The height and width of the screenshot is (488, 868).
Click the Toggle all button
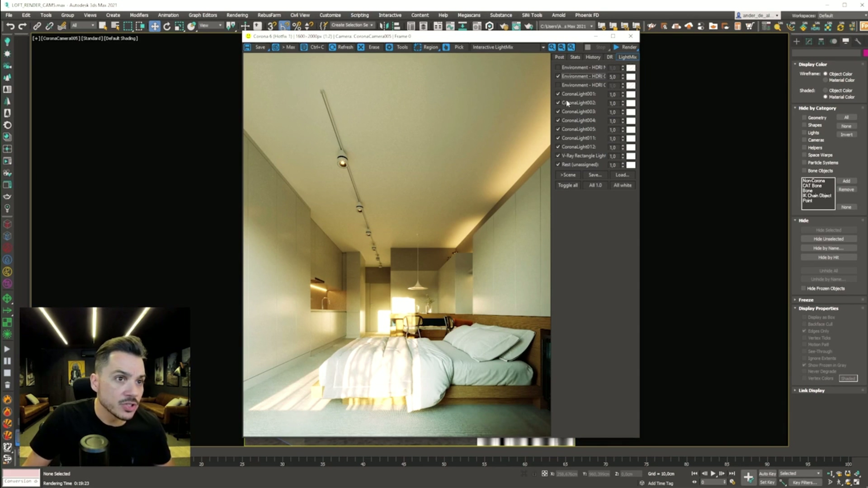click(x=568, y=185)
